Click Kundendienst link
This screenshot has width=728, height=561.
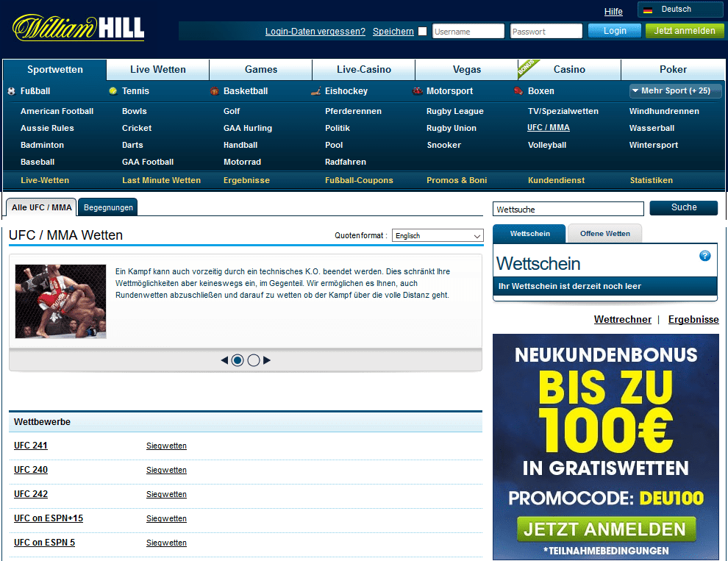pos(556,180)
